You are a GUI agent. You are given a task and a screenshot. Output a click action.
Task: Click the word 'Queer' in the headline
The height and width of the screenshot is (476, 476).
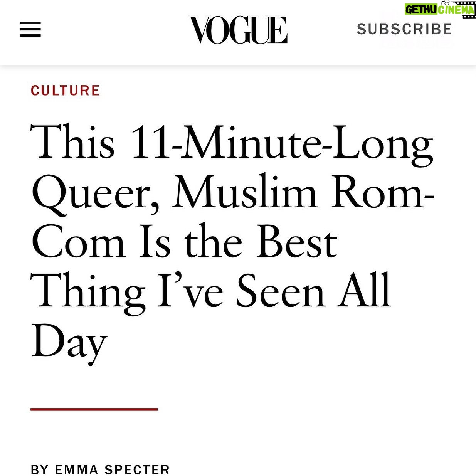[95, 194]
